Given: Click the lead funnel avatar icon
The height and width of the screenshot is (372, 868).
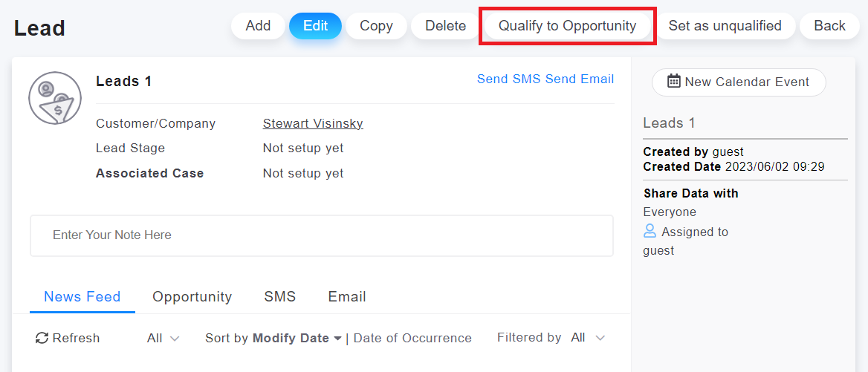Looking at the screenshot, I should coord(55,97).
